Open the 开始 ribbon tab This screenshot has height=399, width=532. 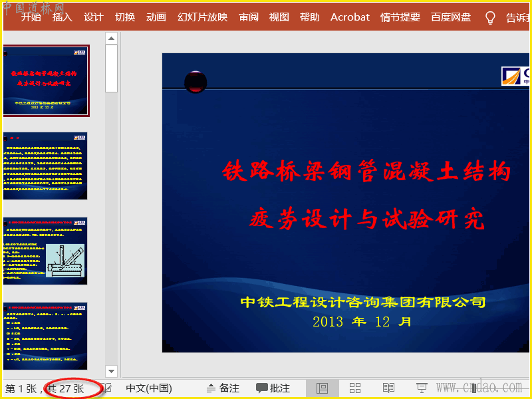31,17
